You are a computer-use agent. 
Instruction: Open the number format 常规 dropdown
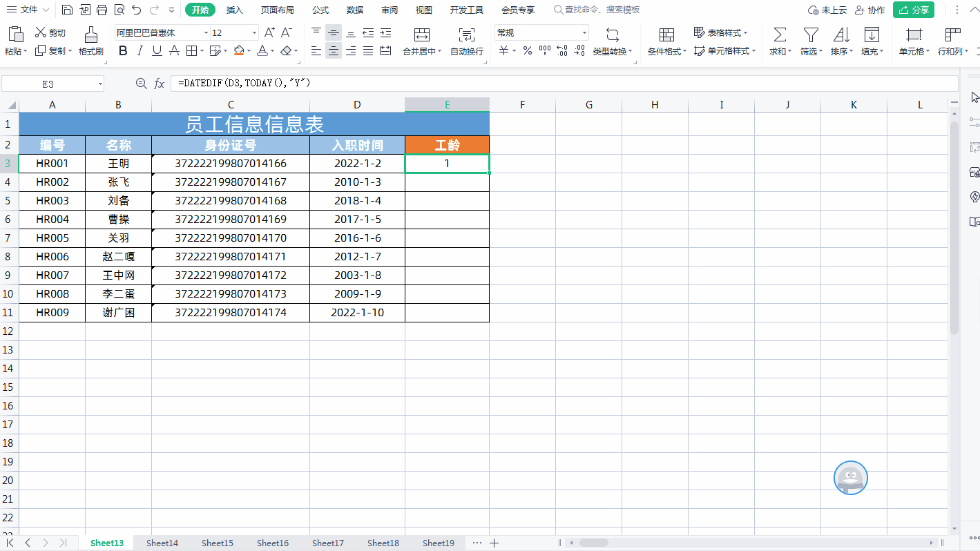pos(584,33)
